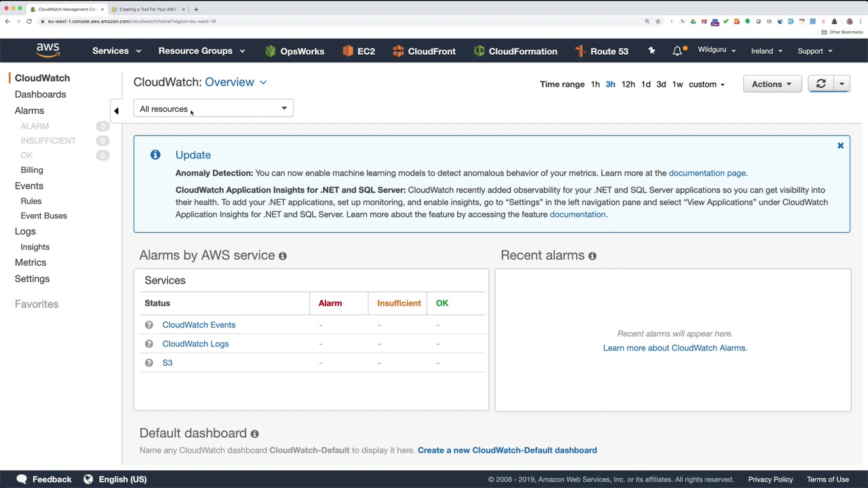The width and height of the screenshot is (868, 488).
Task: Click info icon beside Default dashboard
Action: (x=254, y=434)
